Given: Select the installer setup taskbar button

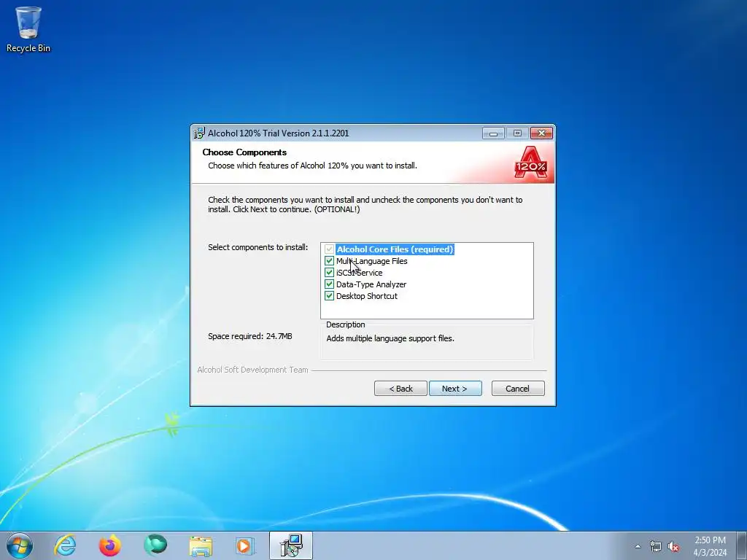Looking at the screenshot, I should (x=290, y=545).
